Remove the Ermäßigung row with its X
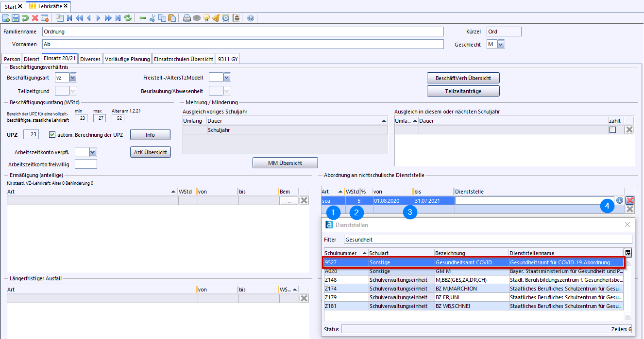The image size is (644, 339). (x=304, y=201)
